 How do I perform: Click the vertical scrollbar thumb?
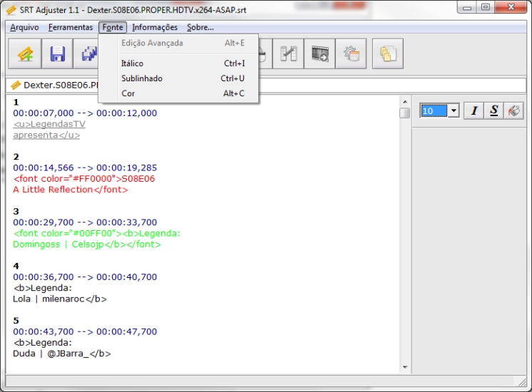click(404, 113)
